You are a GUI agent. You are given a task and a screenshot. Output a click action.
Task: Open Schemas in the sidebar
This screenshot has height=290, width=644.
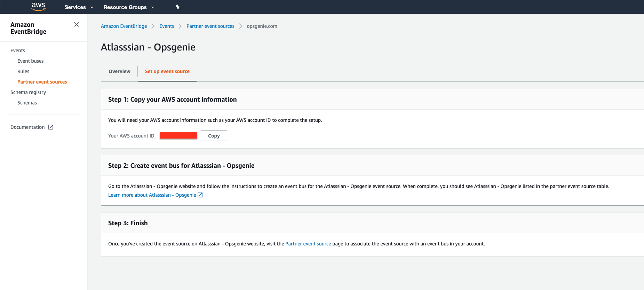pyautogui.click(x=27, y=103)
